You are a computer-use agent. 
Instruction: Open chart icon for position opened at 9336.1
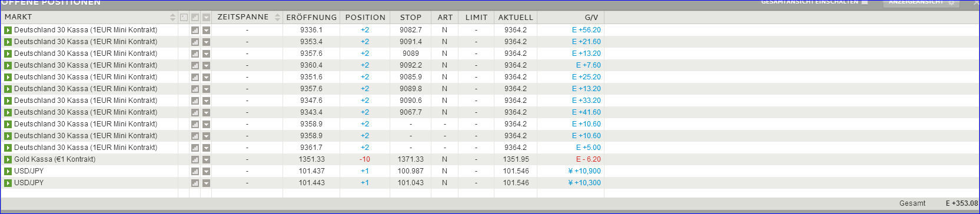[195, 30]
